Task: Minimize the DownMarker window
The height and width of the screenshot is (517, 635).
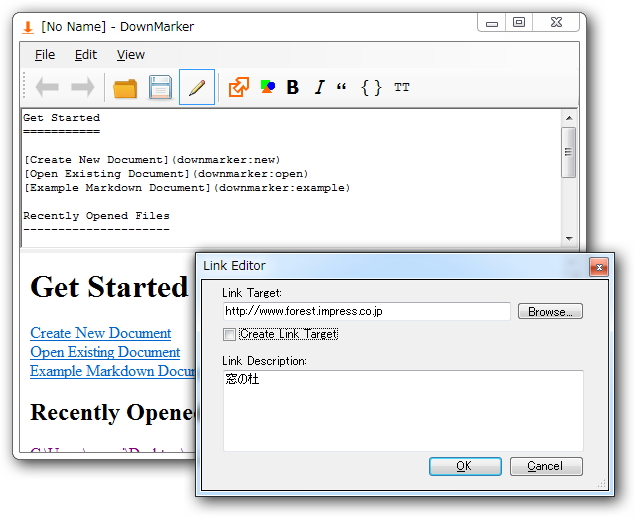Action: click(492, 22)
